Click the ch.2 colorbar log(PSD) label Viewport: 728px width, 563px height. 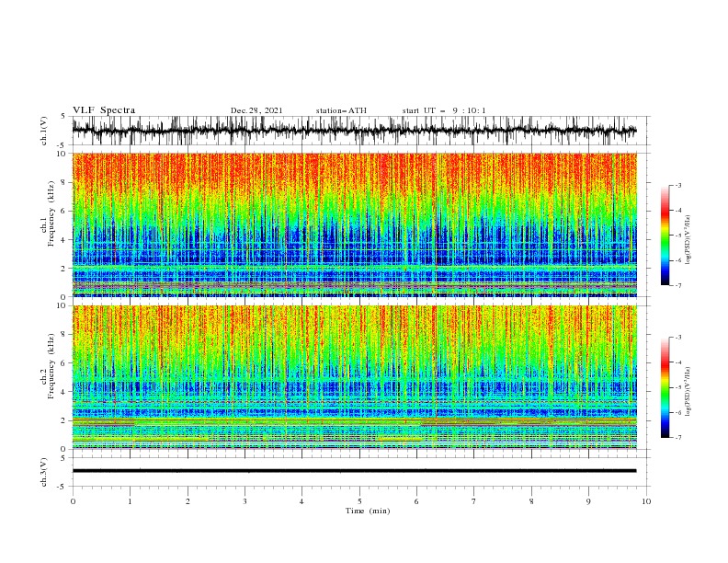pos(688,392)
